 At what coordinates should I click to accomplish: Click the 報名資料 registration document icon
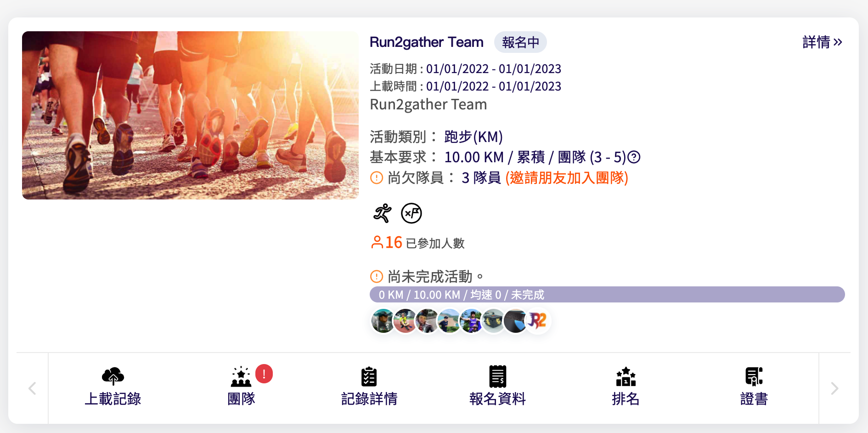497,376
